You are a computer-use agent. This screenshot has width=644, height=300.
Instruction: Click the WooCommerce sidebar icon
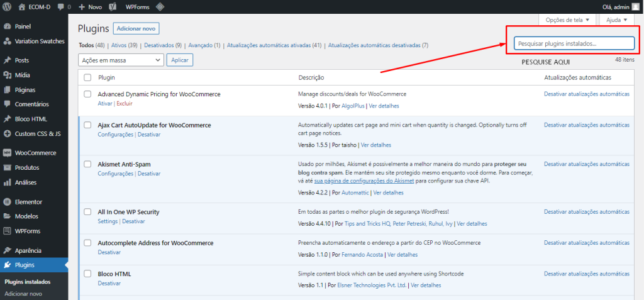pyautogui.click(x=7, y=153)
